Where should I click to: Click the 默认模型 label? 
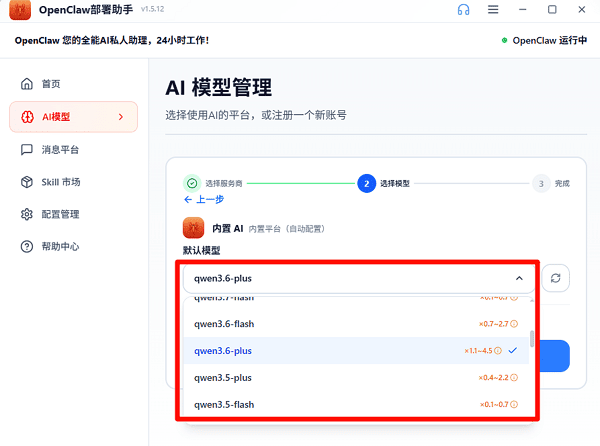[202, 251]
